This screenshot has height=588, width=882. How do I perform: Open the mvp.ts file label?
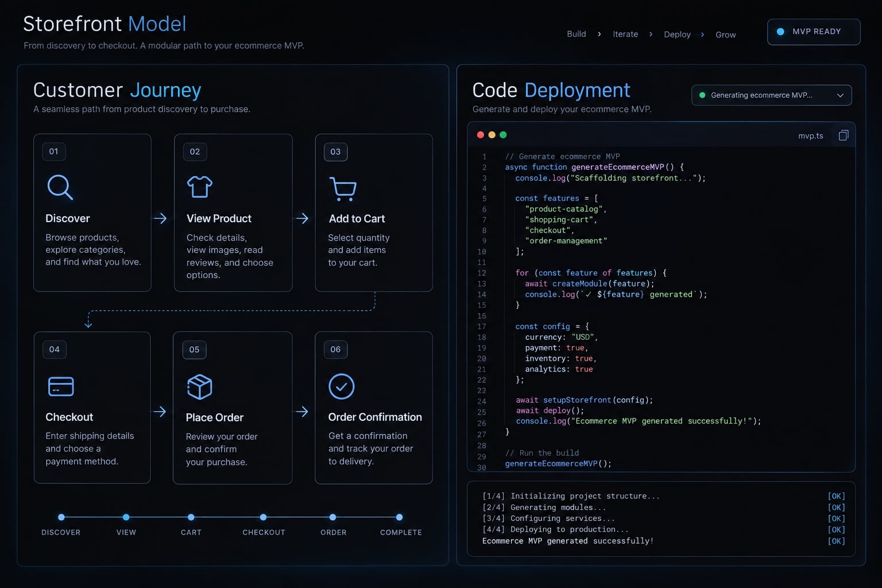[x=811, y=136]
